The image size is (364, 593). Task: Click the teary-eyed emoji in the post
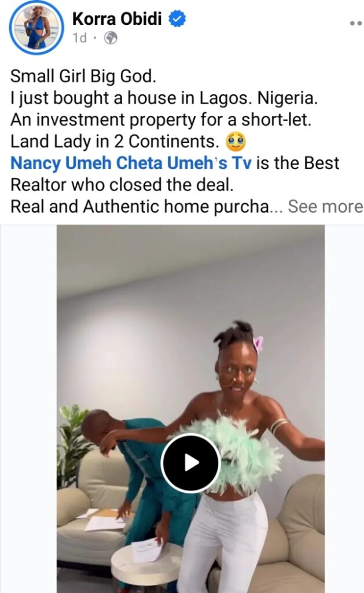[x=236, y=141]
